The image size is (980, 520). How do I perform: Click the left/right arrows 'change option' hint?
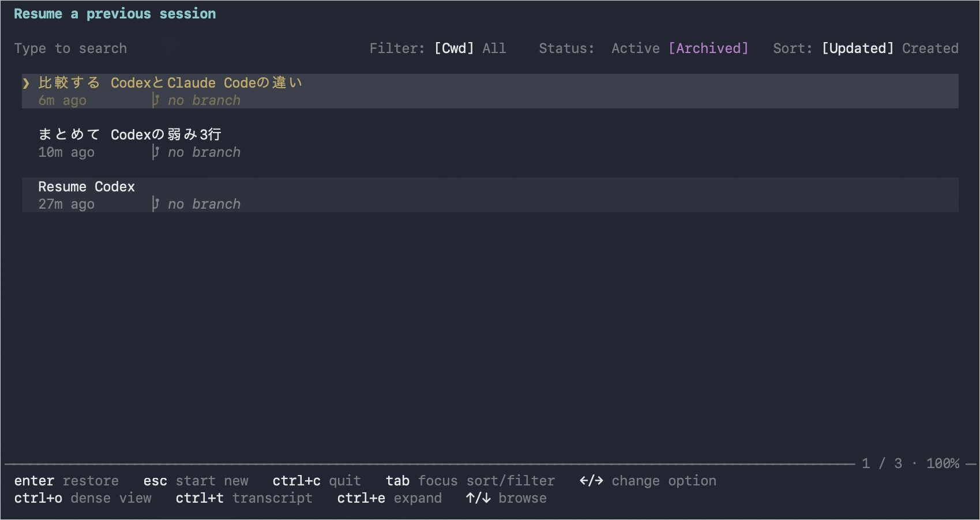[x=648, y=481]
